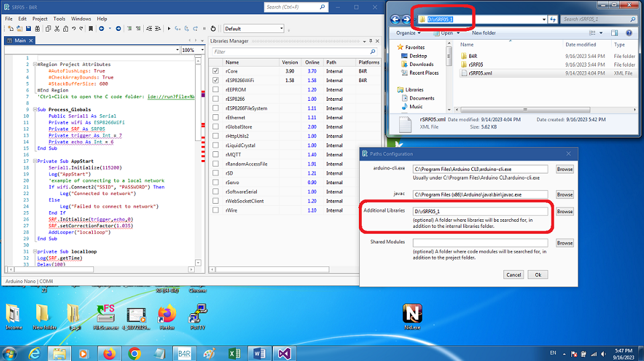The width and height of the screenshot is (644, 361).
Task: Open the File menu
Action: [9, 19]
